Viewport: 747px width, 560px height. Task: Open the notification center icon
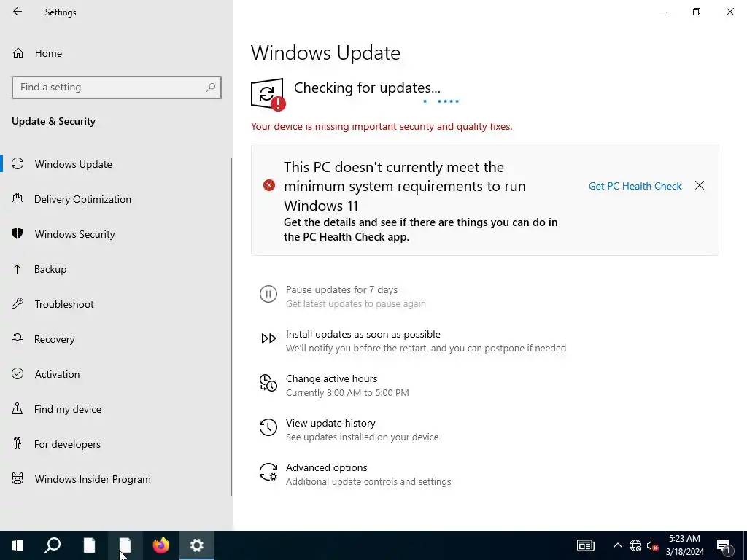coord(724,546)
